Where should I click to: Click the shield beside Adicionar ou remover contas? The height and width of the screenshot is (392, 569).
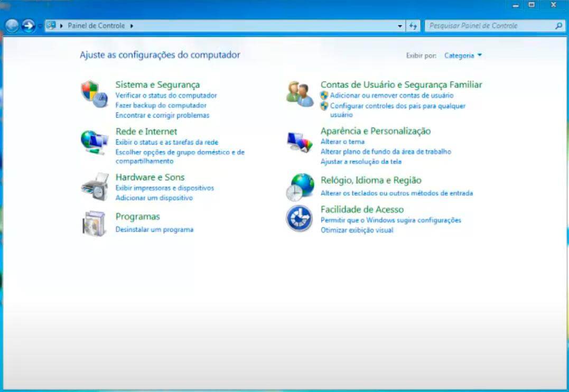pos(324,96)
